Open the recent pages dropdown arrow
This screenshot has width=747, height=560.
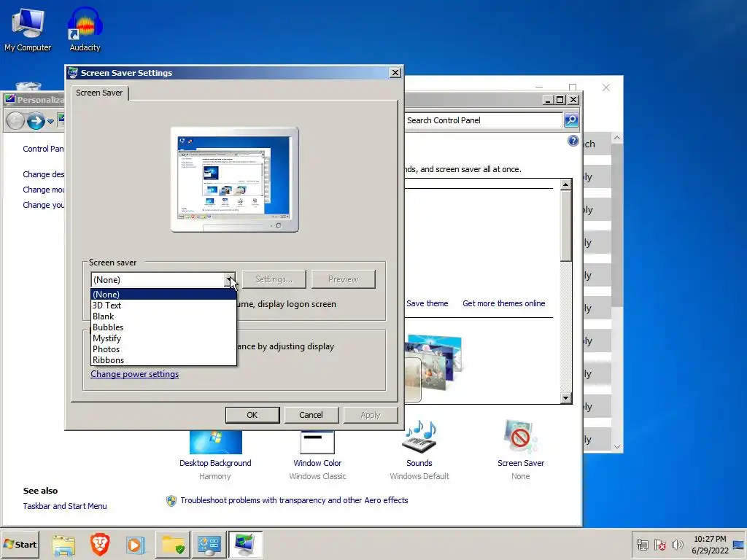[50, 122]
